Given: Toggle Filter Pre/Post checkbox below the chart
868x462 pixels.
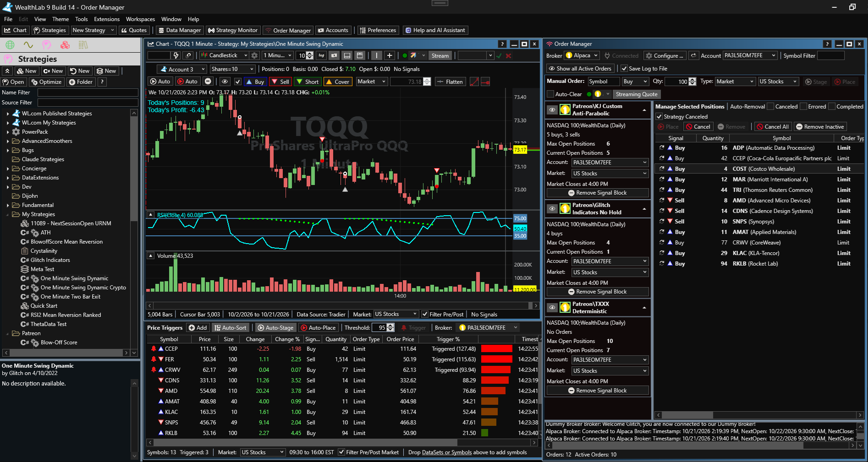Looking at the screenshot, I should (425, 314).
